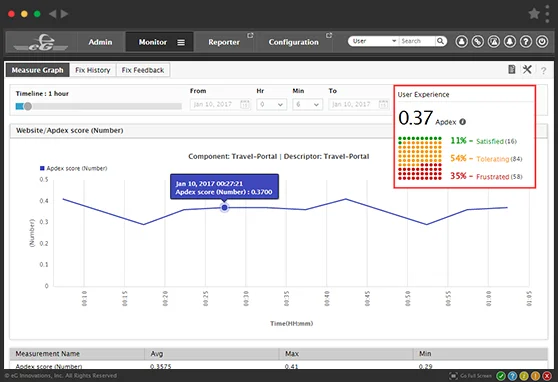Open the Monitor hamburger menu icon
This screenshot has width=558, height=382.
181,42
